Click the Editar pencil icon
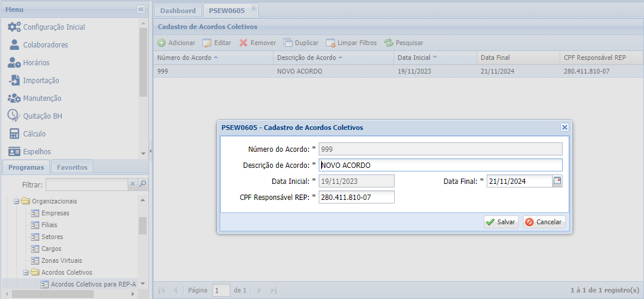The height and width of the screenshot is (299, 644). (x=207, y=43)
